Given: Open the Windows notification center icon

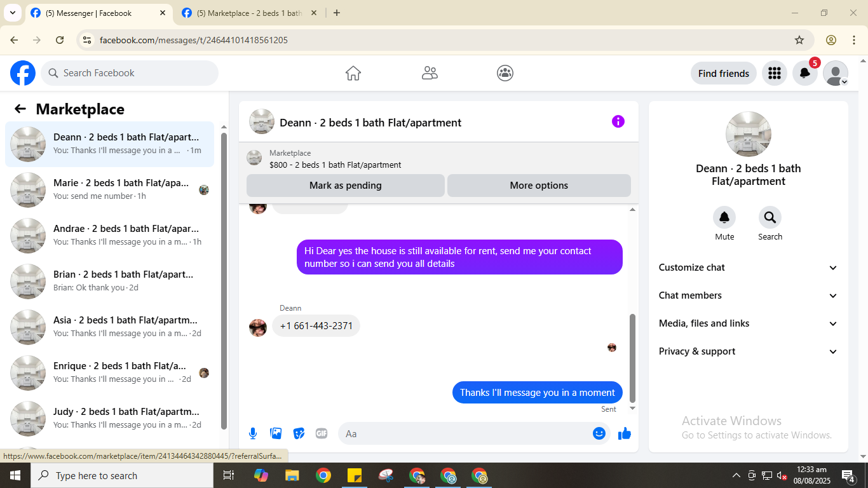Looking at the screenshot, I should tap(848, 475).
